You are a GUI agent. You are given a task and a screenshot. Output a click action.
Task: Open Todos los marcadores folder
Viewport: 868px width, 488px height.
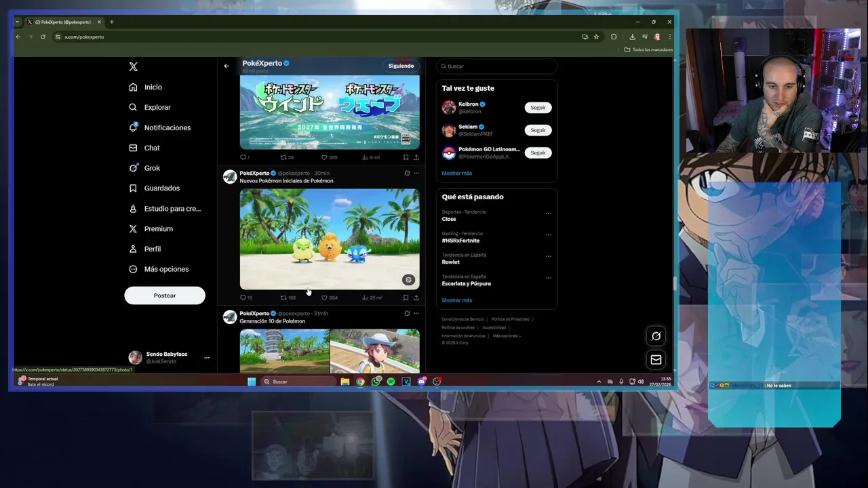(x=648, y=49)
